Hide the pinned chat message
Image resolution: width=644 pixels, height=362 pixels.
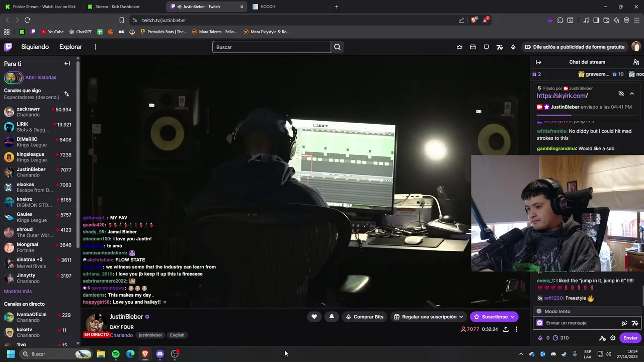pos(621,94)
